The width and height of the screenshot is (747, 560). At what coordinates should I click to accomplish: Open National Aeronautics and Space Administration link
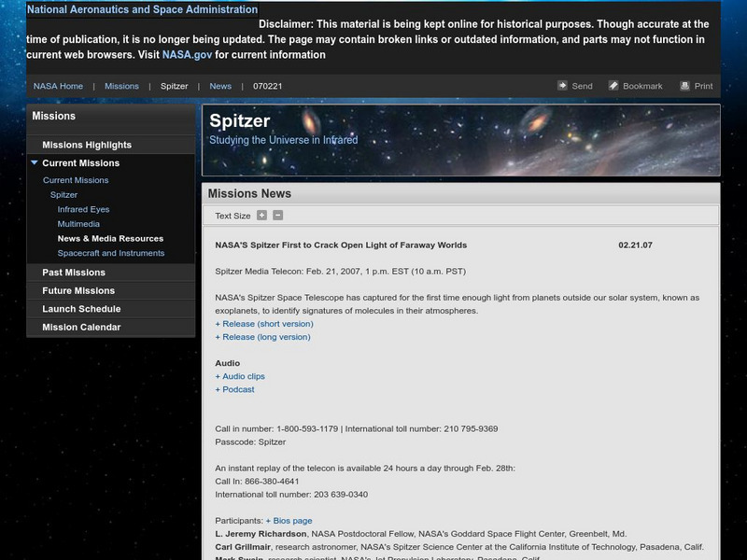pyautogui.click(x=142, y=9)
